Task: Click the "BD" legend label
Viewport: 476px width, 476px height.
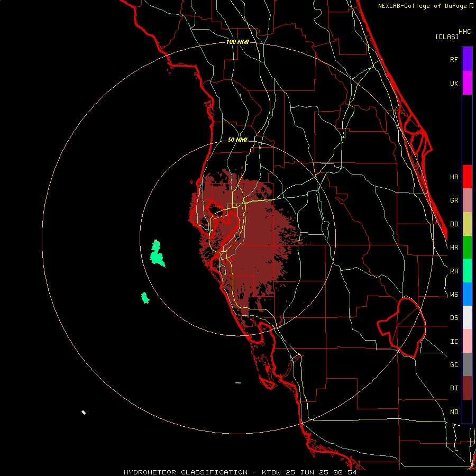Action: [x=454, y=224]
